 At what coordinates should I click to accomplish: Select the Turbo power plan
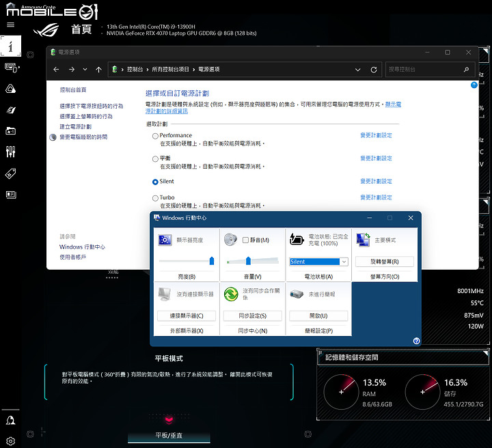[155, 198]
